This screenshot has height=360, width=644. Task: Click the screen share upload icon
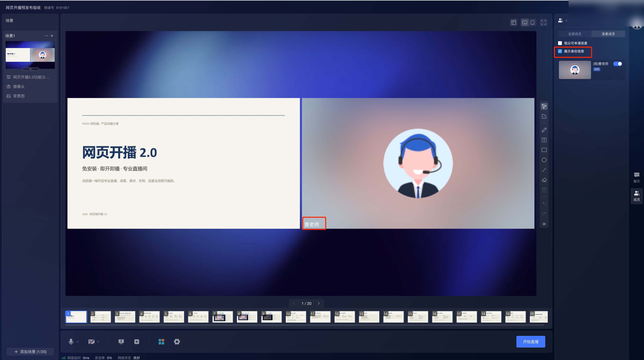(x=121, y=342)
